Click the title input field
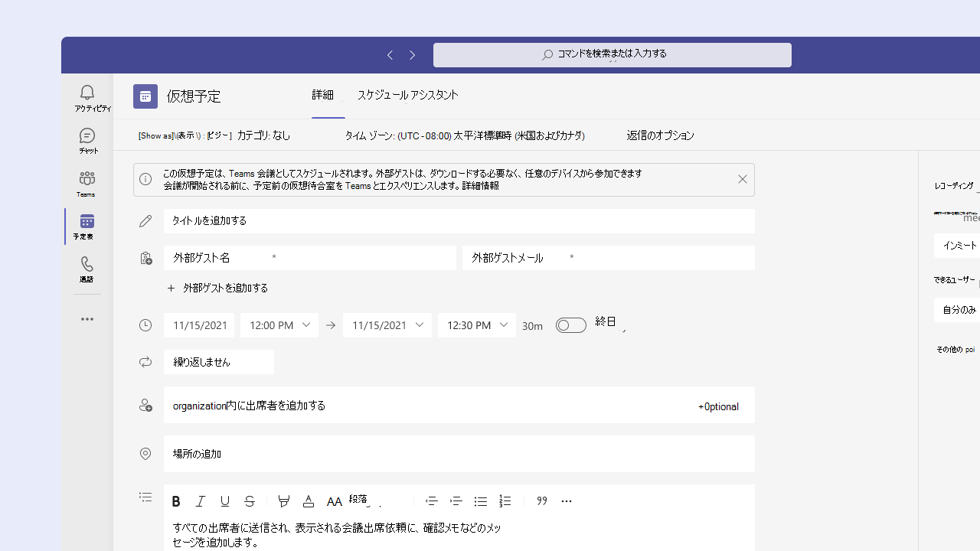The width and height of the screenshot is (980, 551). [459, 221]
